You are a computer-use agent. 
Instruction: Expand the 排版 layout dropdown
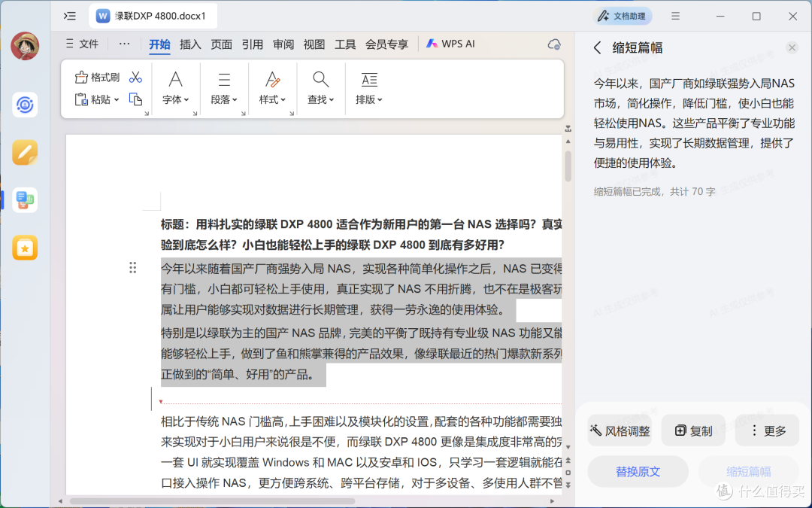coord(368,99)
